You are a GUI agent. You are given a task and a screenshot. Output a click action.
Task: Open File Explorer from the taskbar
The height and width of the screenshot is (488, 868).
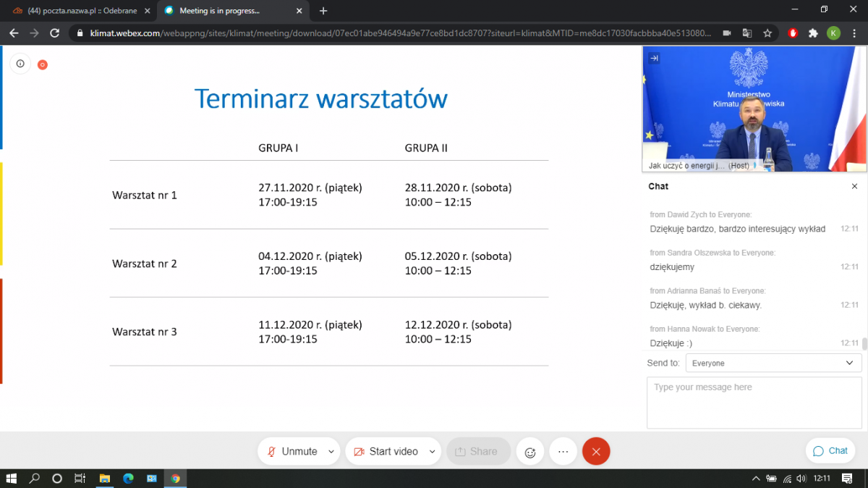(x=104, y=479)
